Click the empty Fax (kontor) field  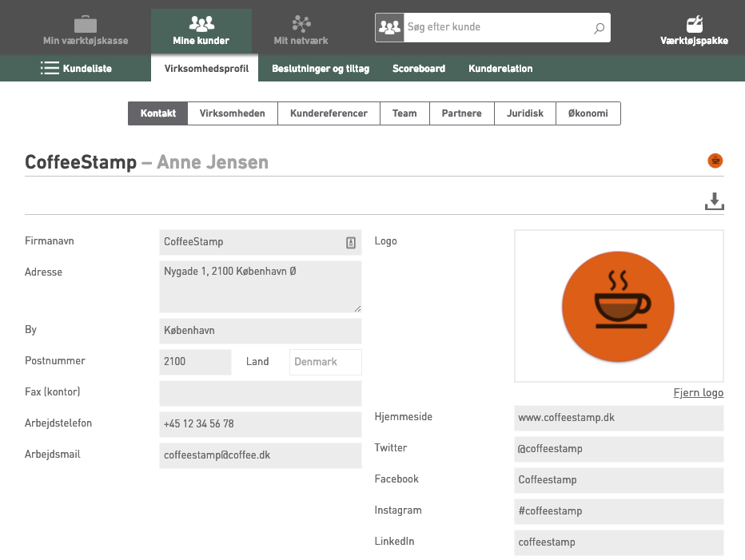(261, 393)
